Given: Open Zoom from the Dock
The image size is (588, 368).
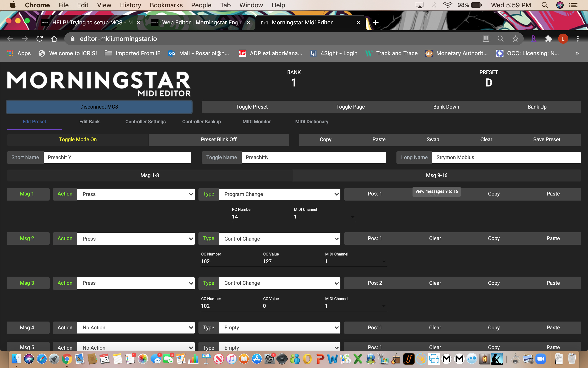Looking at the screenshot, I should pyautogui.click(x=541, y=359).
